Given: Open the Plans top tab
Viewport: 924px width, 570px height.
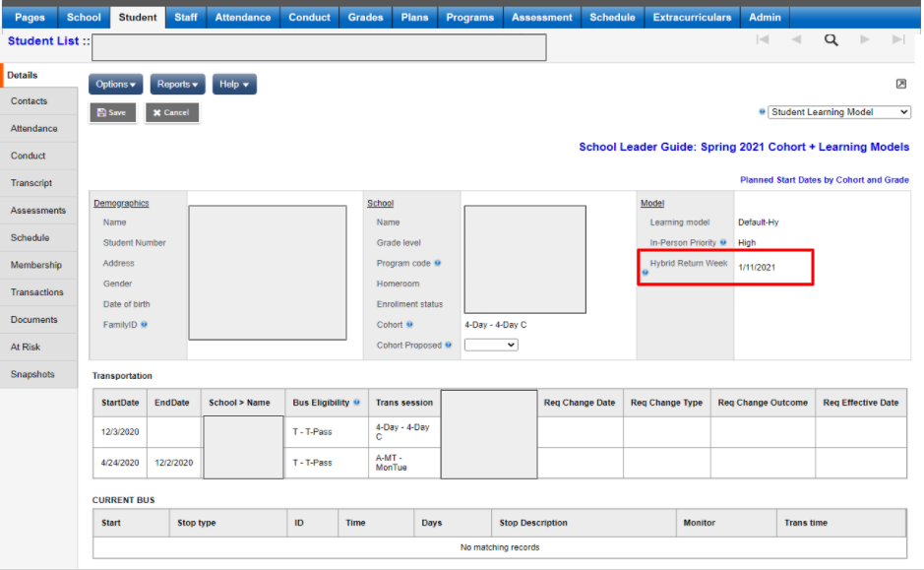Looking at the screenshot, I should pyautogui.click(x=415, y=17).
